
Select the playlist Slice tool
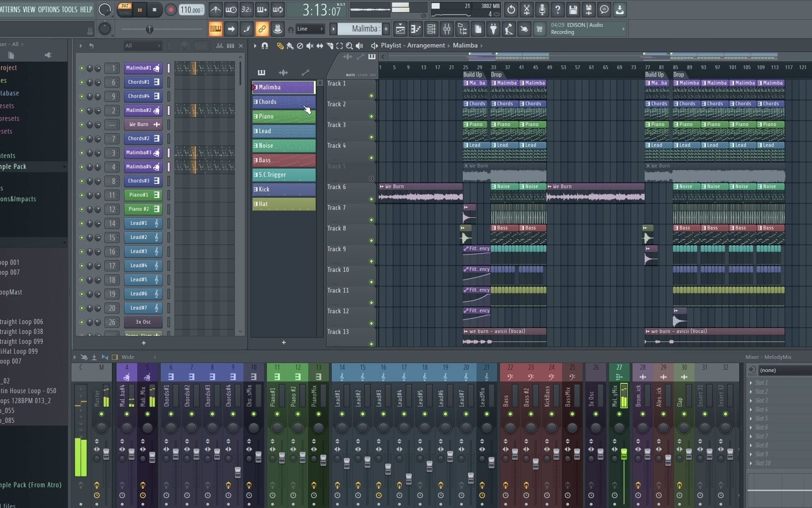[x=330, y=46]
